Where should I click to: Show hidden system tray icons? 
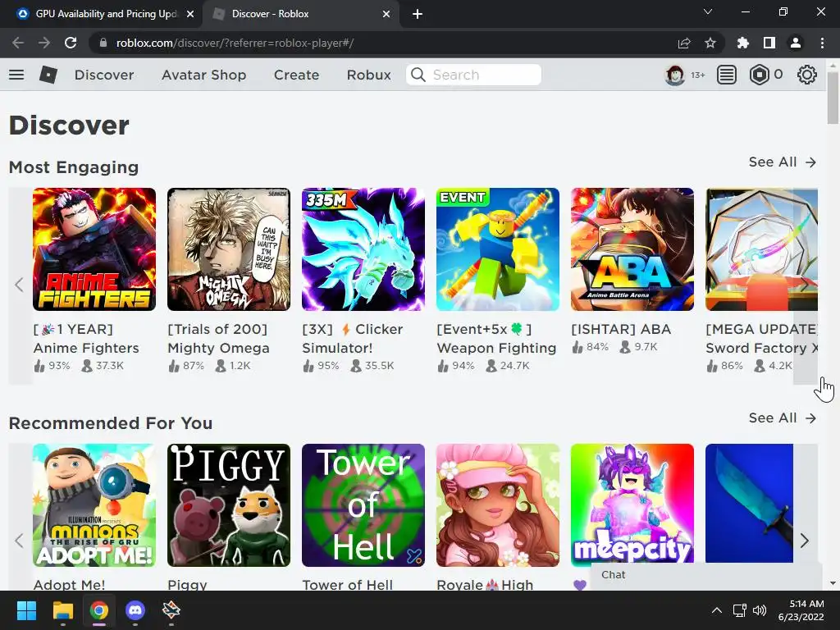[x=716, y=610]
